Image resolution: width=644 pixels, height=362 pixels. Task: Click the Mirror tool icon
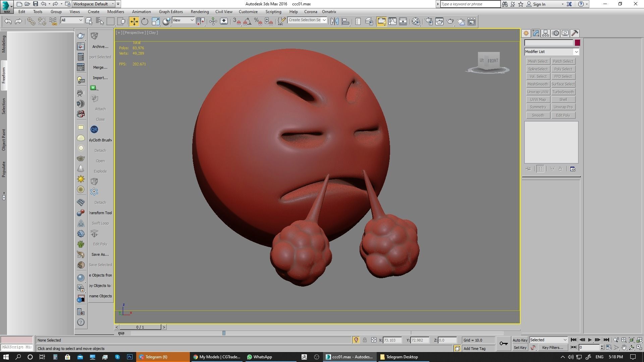click(x=334, y=21)
